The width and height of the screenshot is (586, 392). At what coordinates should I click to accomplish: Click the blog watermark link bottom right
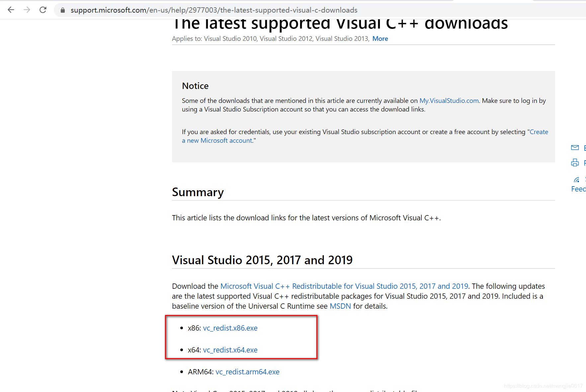(x=542, y=386)
